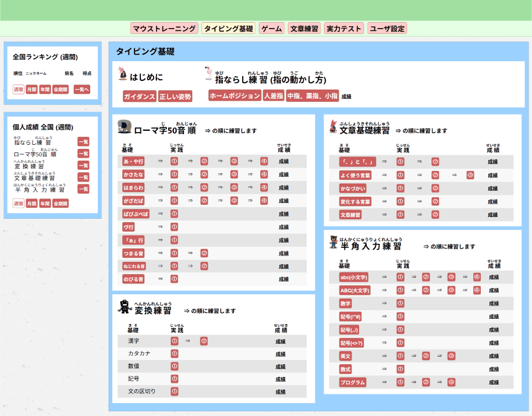532x416 pixels.
Task: Click the elephant icon beside ローマ字50音順
Action: [124, 126]
